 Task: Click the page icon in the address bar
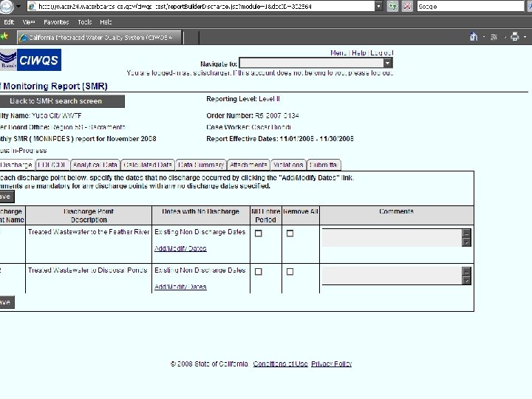pos(33,6)
